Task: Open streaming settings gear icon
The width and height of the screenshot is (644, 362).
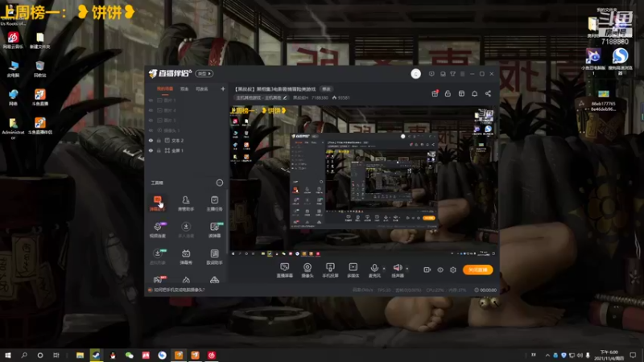Action: (x=453, y=269)
